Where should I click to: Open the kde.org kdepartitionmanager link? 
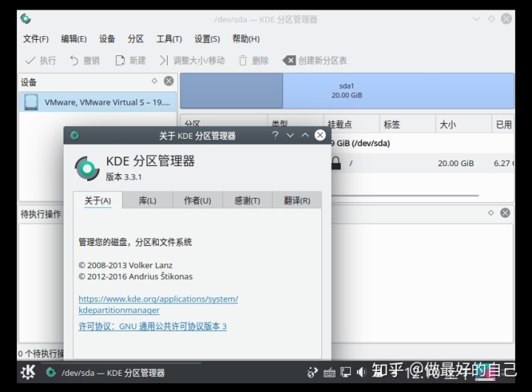tap(158, 304)
